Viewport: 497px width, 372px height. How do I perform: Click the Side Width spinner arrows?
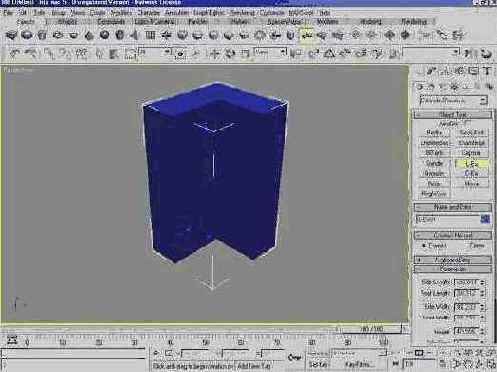click(483, 306)
